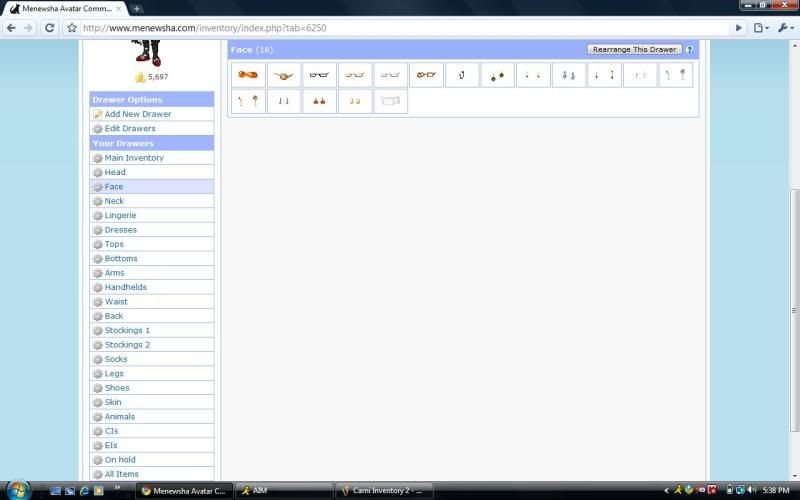Click Rearrange This Drawer button
800x500 pixels.
coord(634,49)
